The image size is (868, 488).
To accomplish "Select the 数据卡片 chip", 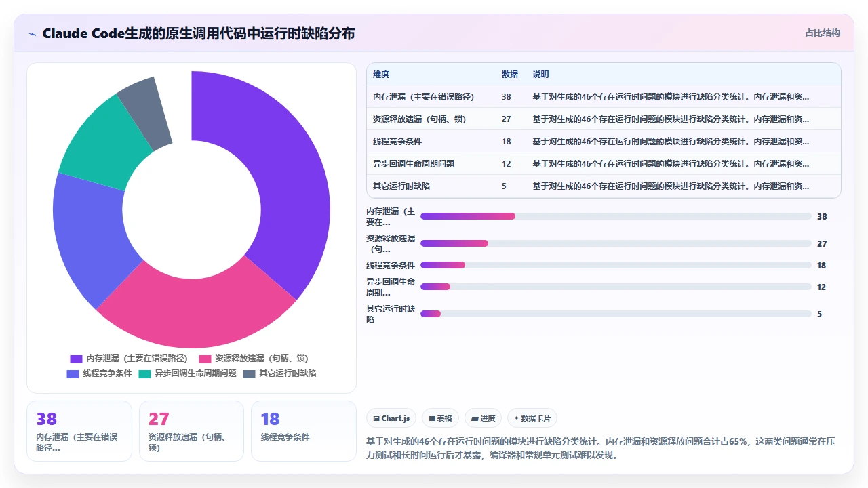I will click(532, 418).
